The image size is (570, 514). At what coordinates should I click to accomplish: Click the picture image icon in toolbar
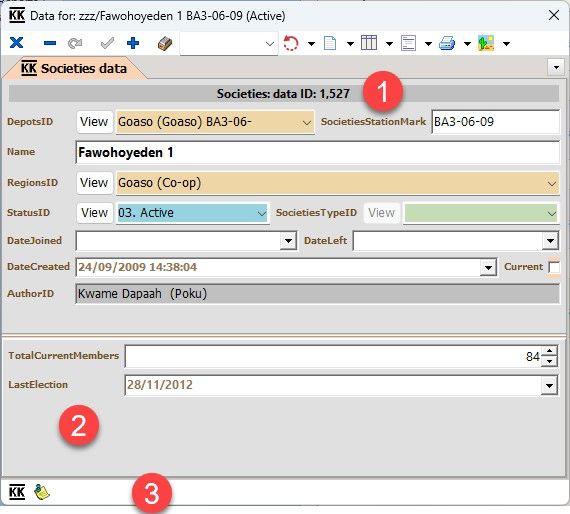(x=486, y=43)
